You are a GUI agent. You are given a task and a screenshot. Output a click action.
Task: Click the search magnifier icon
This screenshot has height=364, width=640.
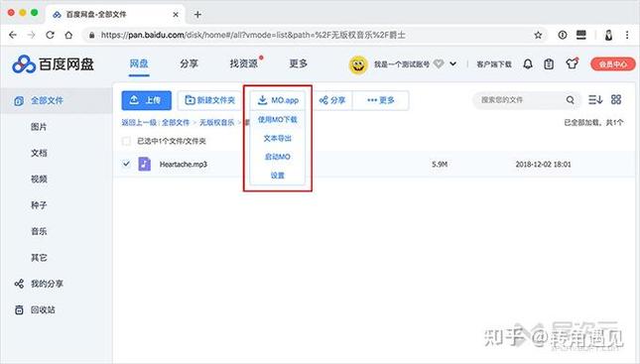point(571,100)
